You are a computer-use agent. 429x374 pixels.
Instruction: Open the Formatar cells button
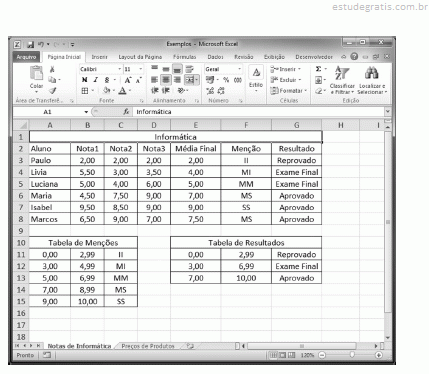(x=289, y=91)
